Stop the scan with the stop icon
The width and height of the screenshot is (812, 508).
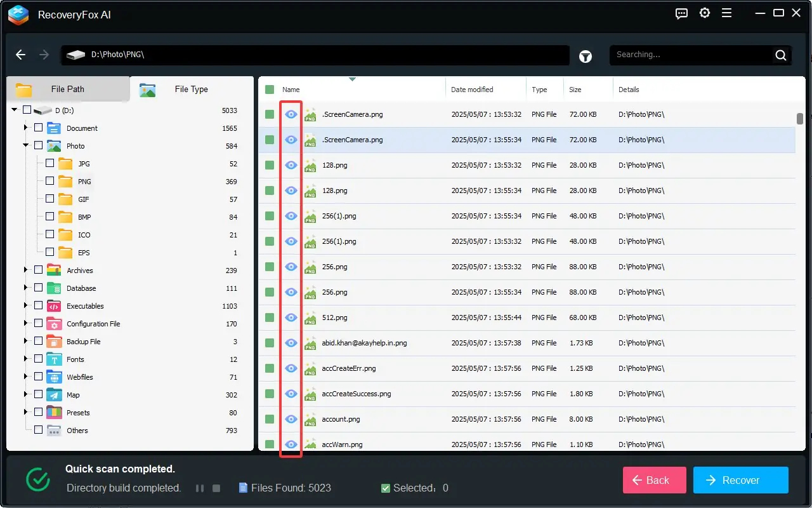[216, 488]
